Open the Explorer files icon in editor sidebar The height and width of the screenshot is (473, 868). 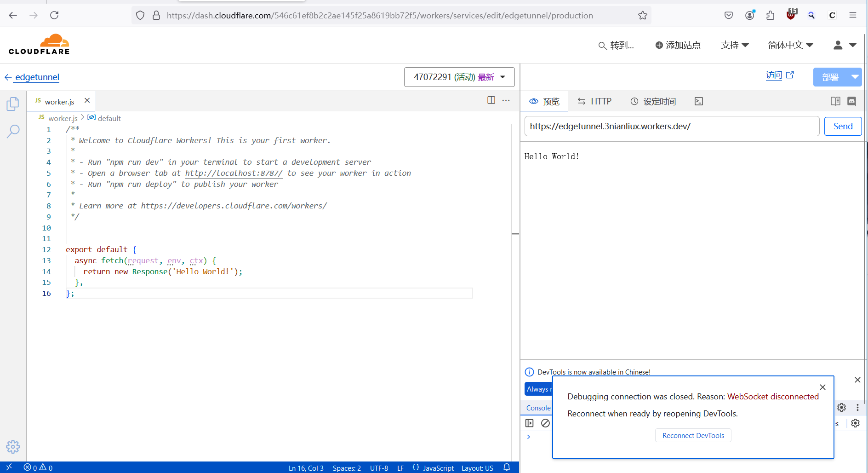tap(13, 104)
